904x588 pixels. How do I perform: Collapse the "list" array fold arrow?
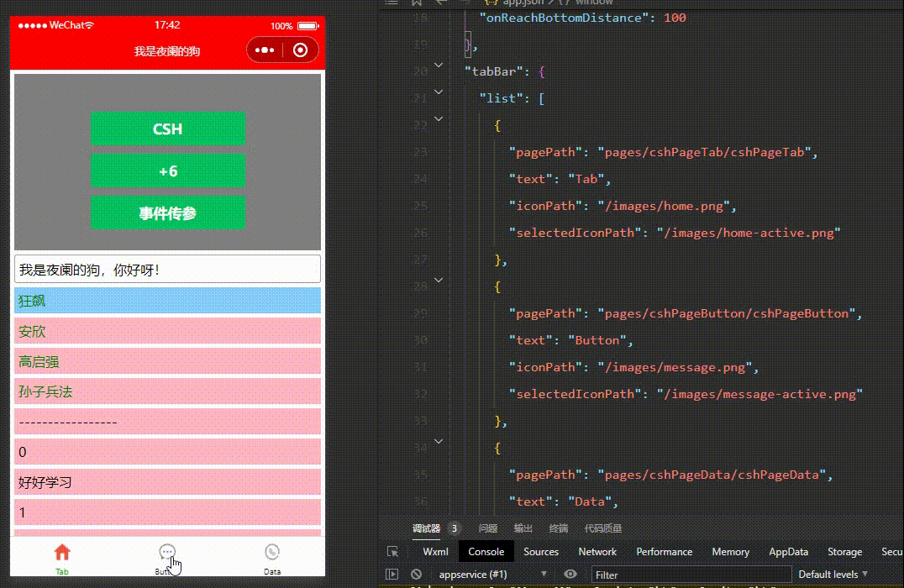439,92
